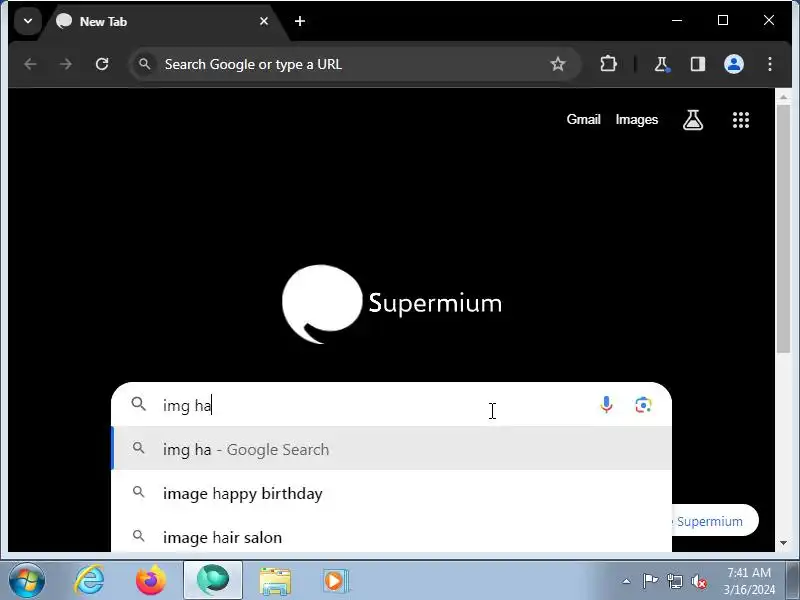800x600 pixels.
Task: Go back with the back arrow
Action: [x=30, y=64]
